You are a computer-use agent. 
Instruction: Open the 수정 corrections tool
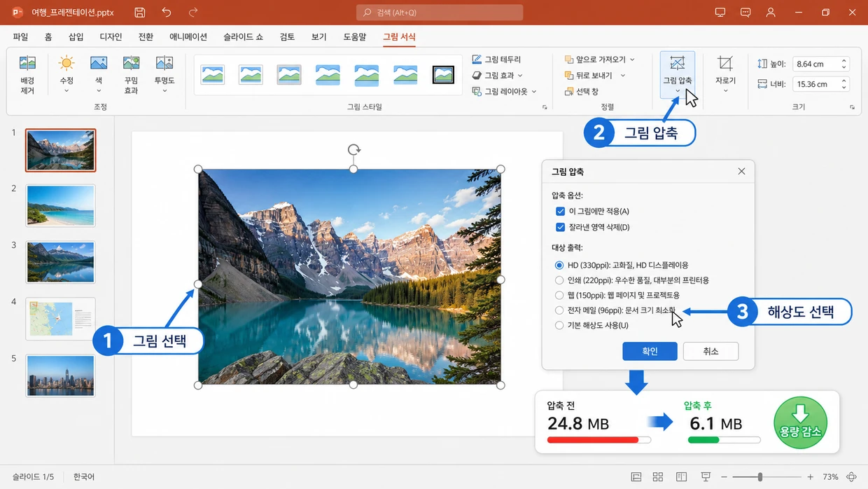point(66,75)
